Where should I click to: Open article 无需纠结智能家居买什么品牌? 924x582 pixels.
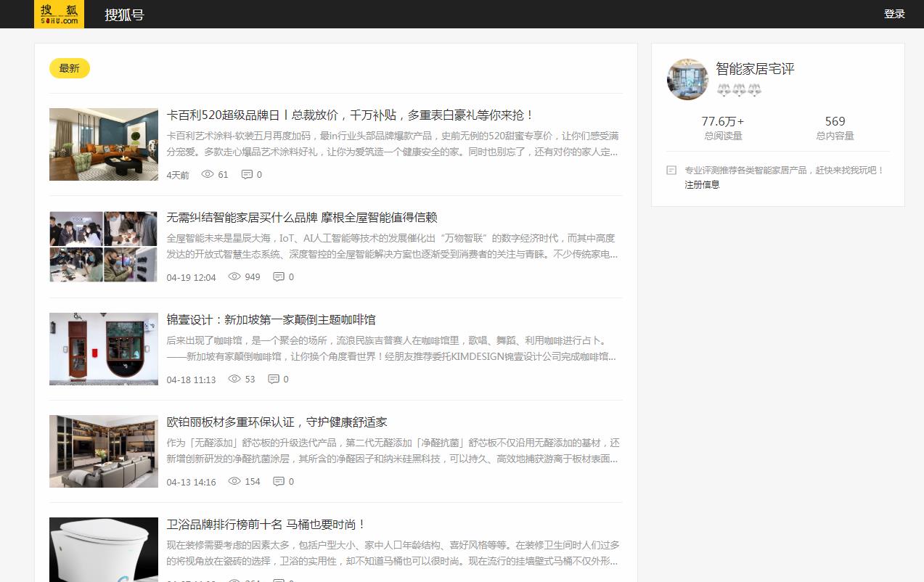click(302, 218)
